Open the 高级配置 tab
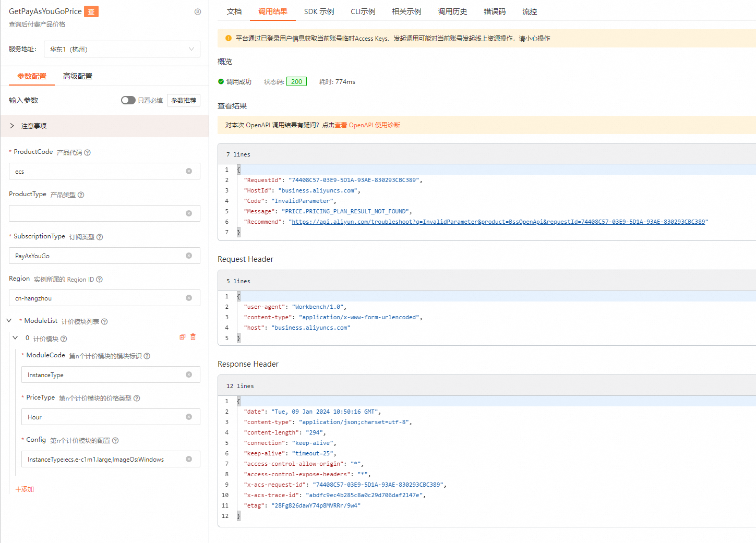Image resolution: width=756 pixels, height=543 pixels. click(x=78, y=76)
